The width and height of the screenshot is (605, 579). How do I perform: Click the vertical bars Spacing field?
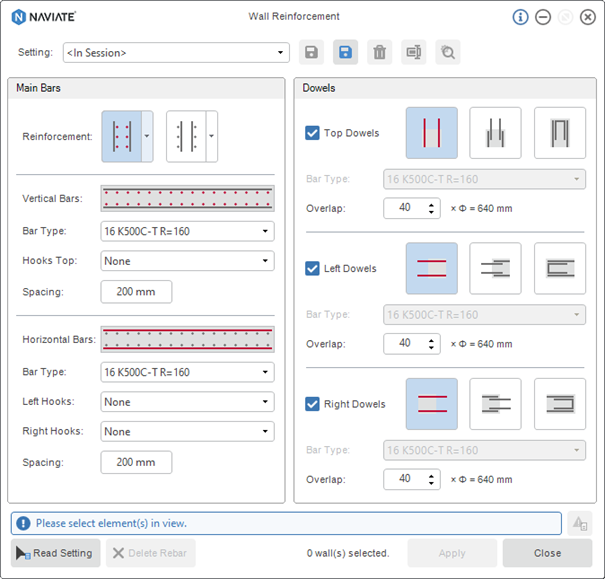tap(136, 292)
